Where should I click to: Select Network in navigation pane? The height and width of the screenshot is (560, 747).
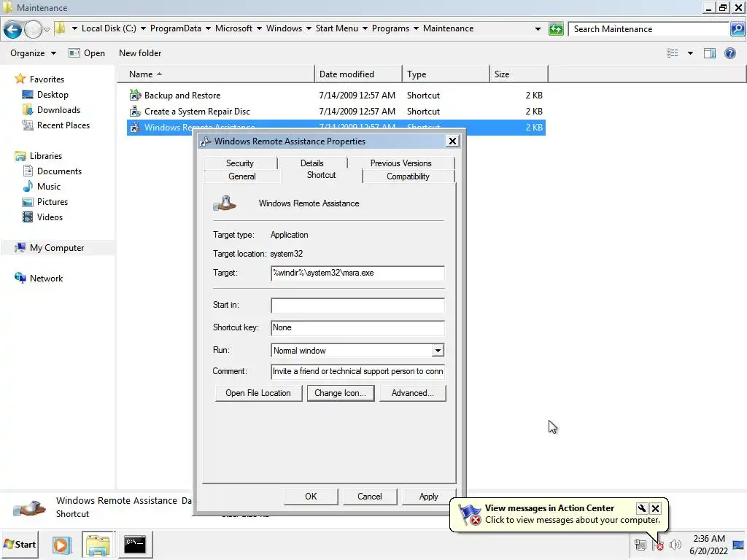pyautogui.click(x=46, y=278)
